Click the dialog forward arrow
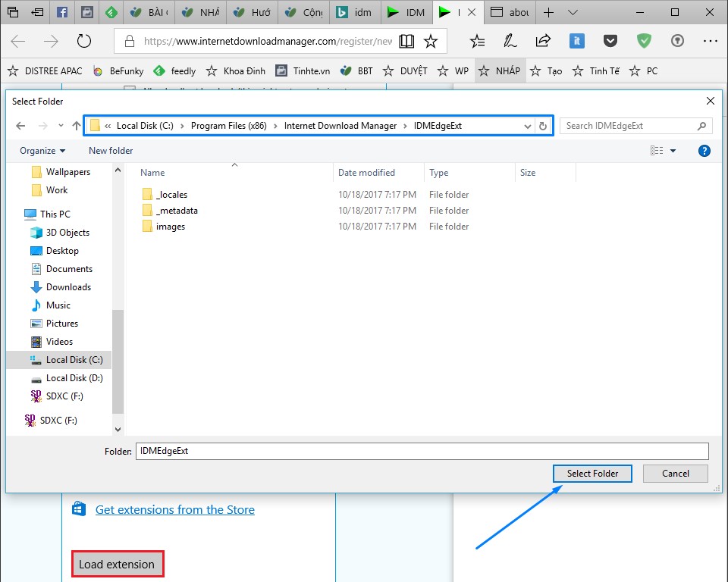 pos(42,126)
